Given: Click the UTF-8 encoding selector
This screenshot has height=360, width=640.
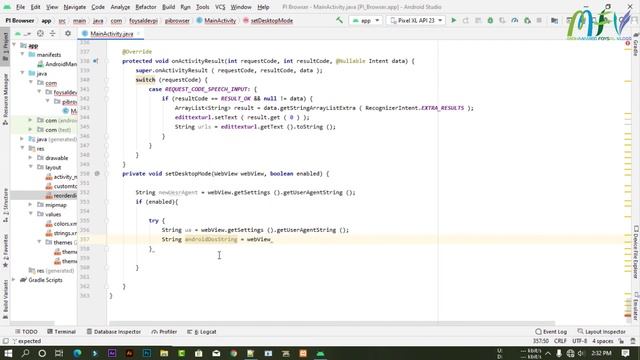Looking at the screenshot, I should [579, 341].
